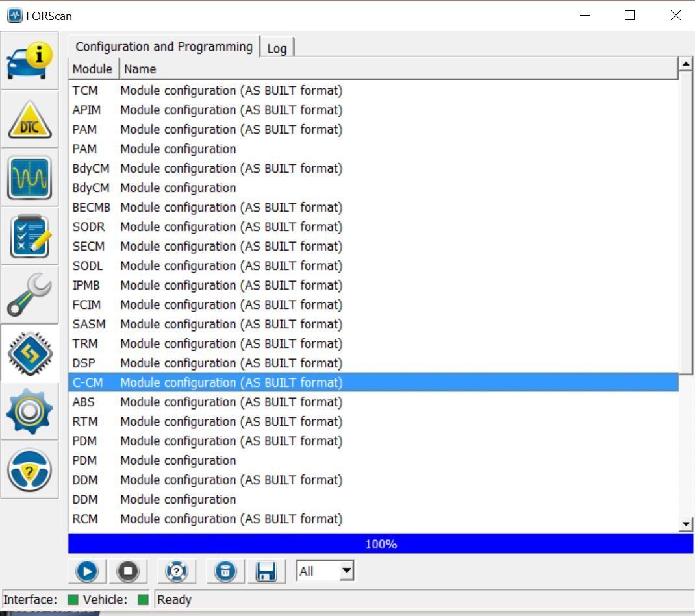
Task: Select the ABS AS BUILT row
Action: tap(373, 402)
